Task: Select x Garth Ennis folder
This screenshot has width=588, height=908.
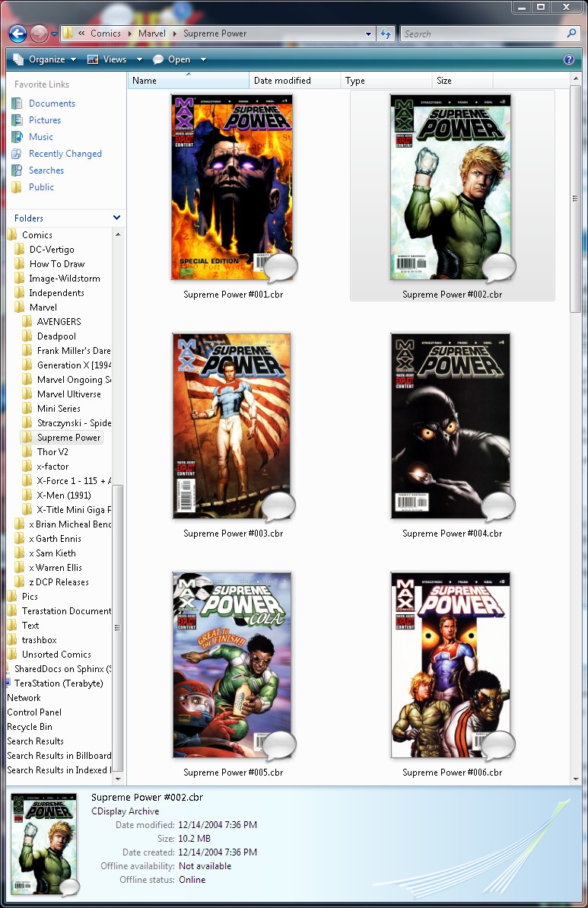Action: click(x=55, y=539)
